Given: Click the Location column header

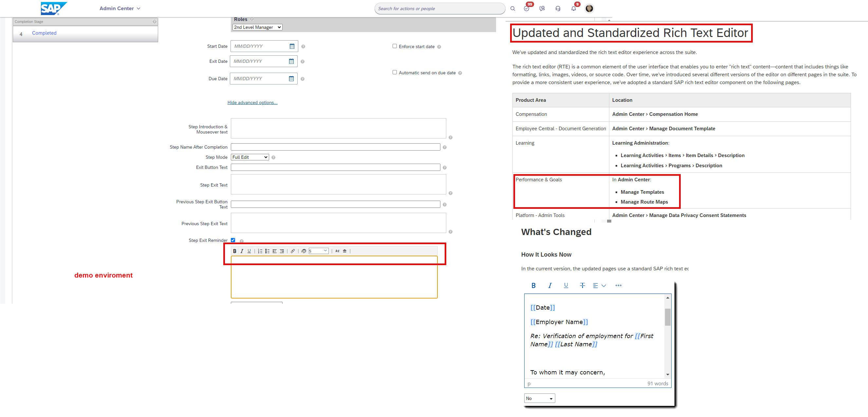Looking at the screenshot, I should [x=729, y=100].
